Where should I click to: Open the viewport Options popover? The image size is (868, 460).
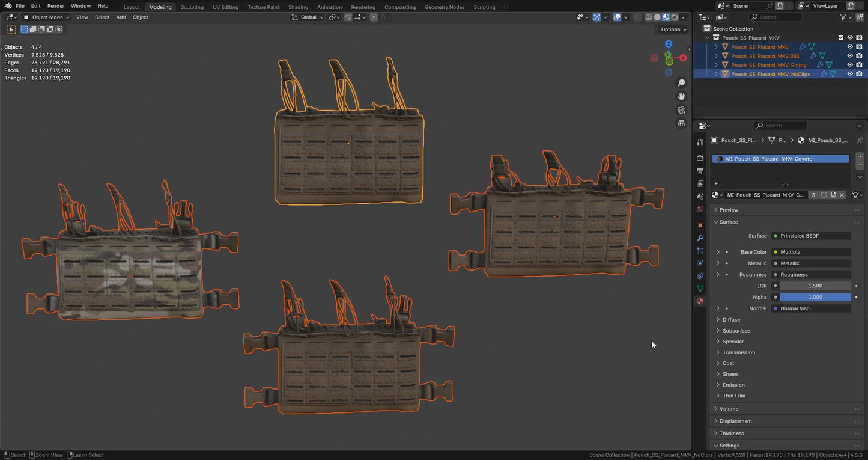673,29
